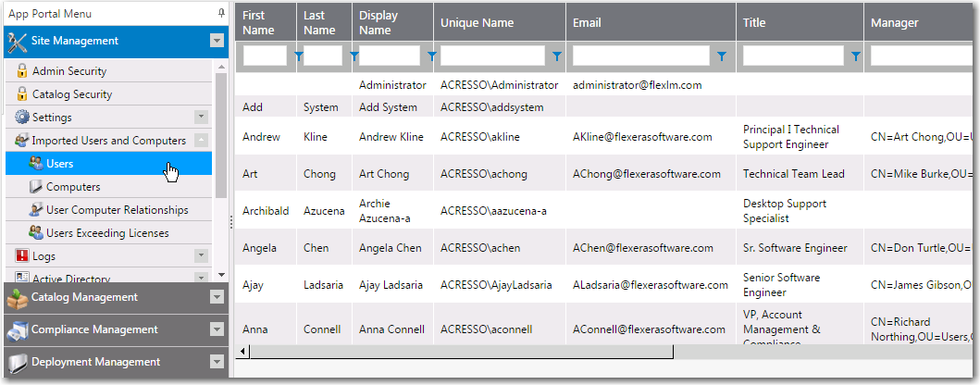This screenshot has width=980, height=385.
Task: Collapse the Imported Users and Computers section
Action: click(x=200, y=141)
